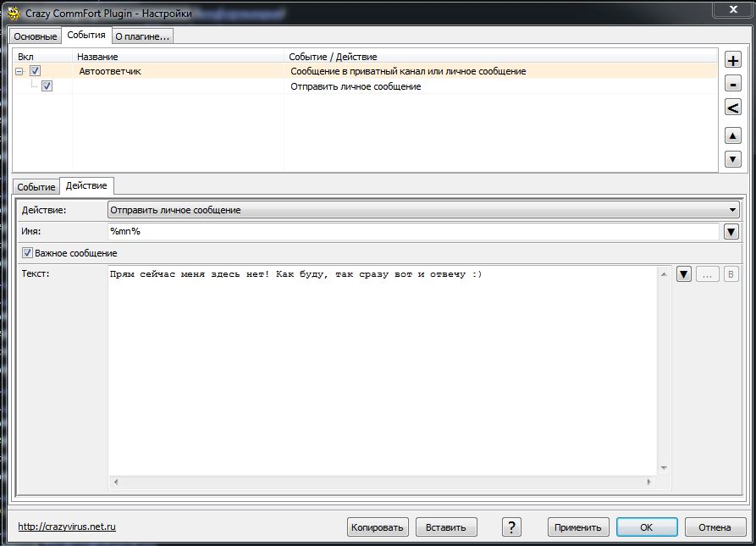Click the plus button to add event
The height and width of the screenshot is (546, 756).
733,60
